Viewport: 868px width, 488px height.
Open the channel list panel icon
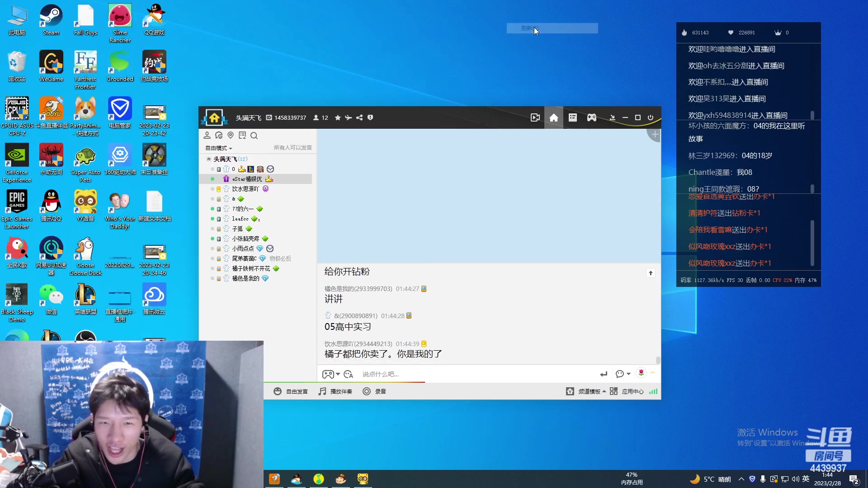coord(573,117)
